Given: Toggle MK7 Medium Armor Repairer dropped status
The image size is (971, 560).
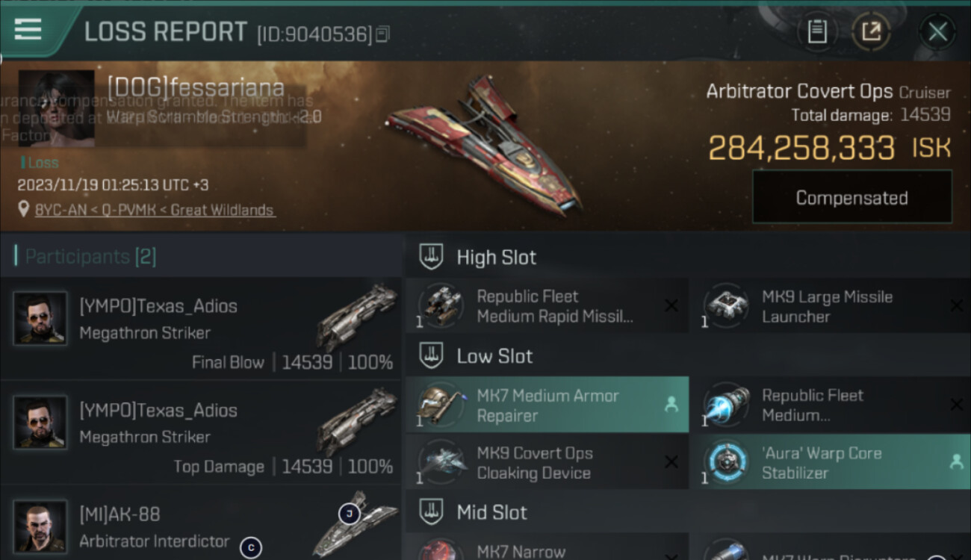Looking at the screenshot, I should pos(671,405).
